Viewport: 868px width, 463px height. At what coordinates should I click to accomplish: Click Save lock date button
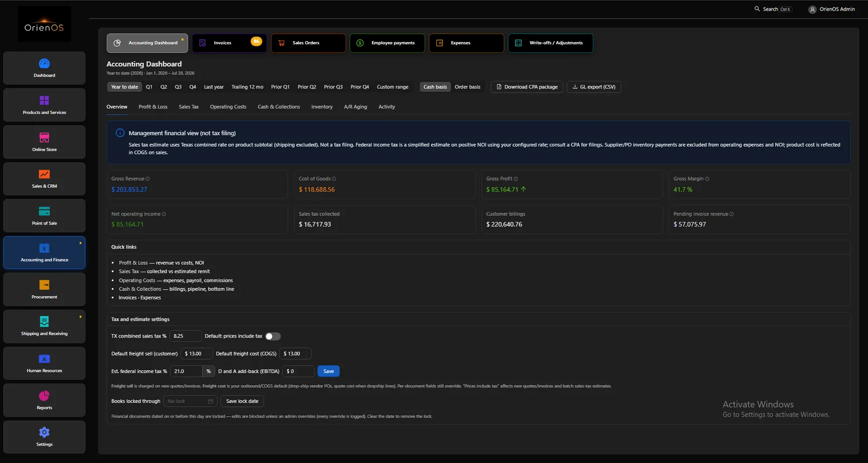pyautogui.click(x=242, y=401)
